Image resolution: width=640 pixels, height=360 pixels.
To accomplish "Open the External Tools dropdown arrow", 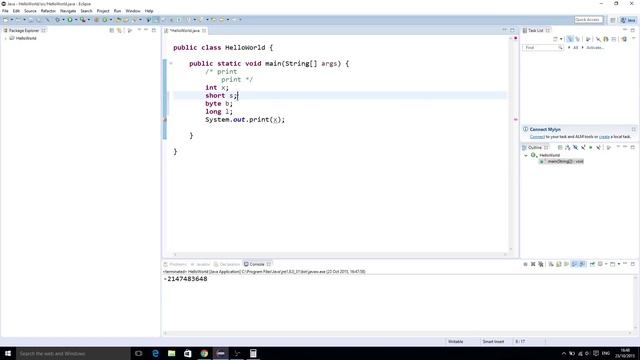I will point(89,20).
